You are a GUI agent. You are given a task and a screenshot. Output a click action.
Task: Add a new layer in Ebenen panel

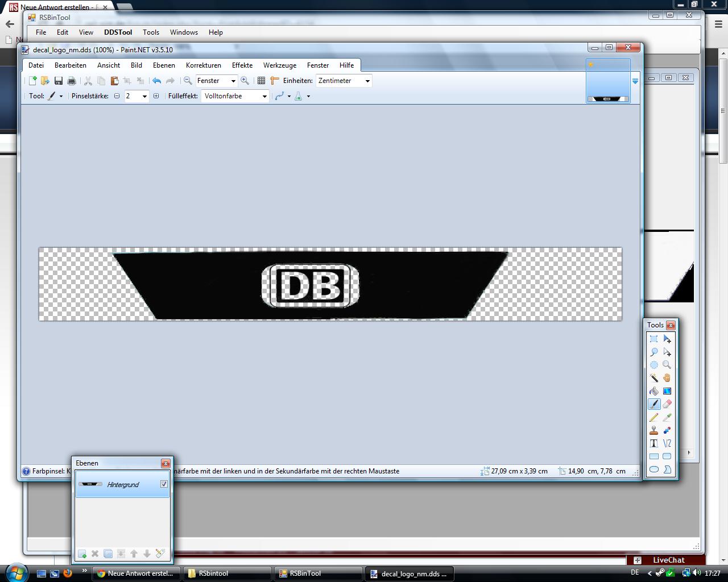coord(82,554)
